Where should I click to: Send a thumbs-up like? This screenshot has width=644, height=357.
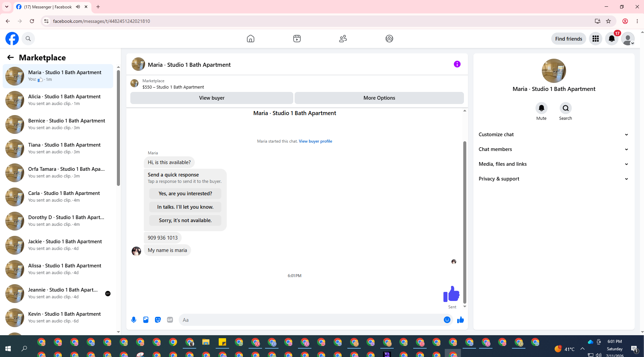(x=461, y=320)
